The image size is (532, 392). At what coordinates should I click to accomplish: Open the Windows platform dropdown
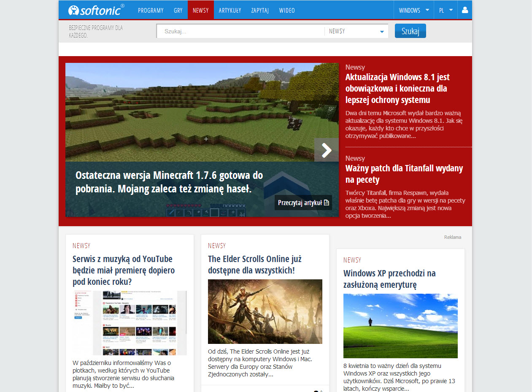click(x=414, y=10)
